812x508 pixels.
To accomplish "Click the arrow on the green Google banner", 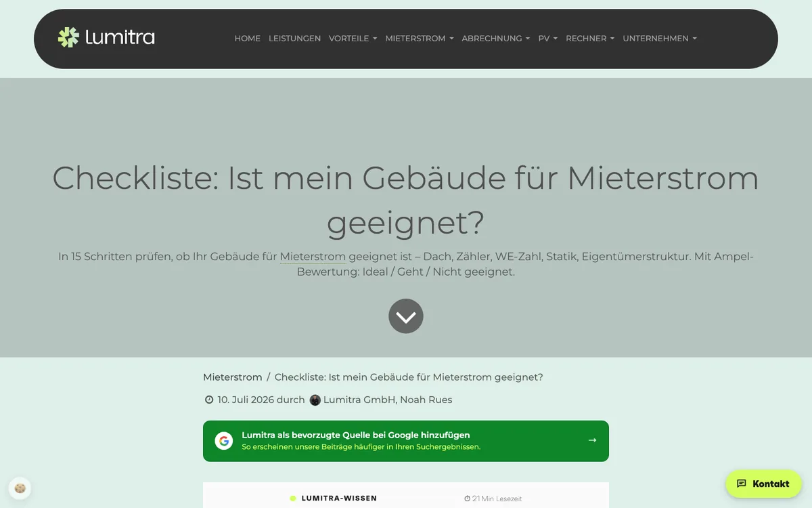I will tap(592, 440).
